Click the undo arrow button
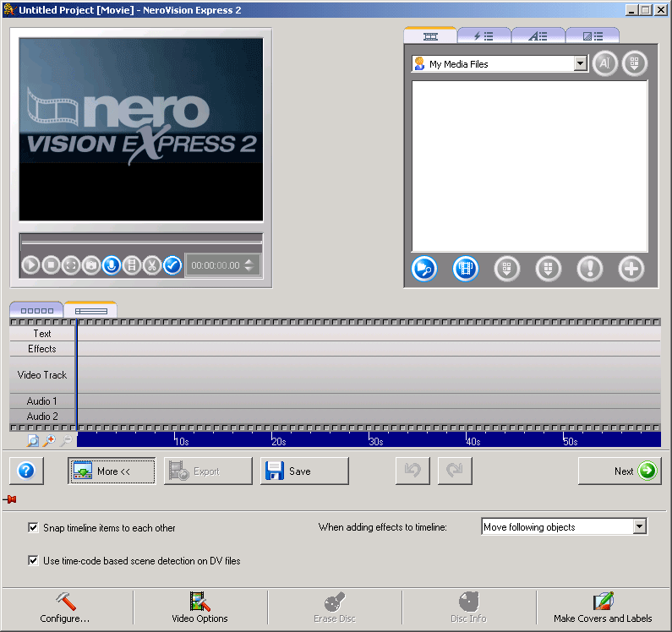 pos(412,471)
